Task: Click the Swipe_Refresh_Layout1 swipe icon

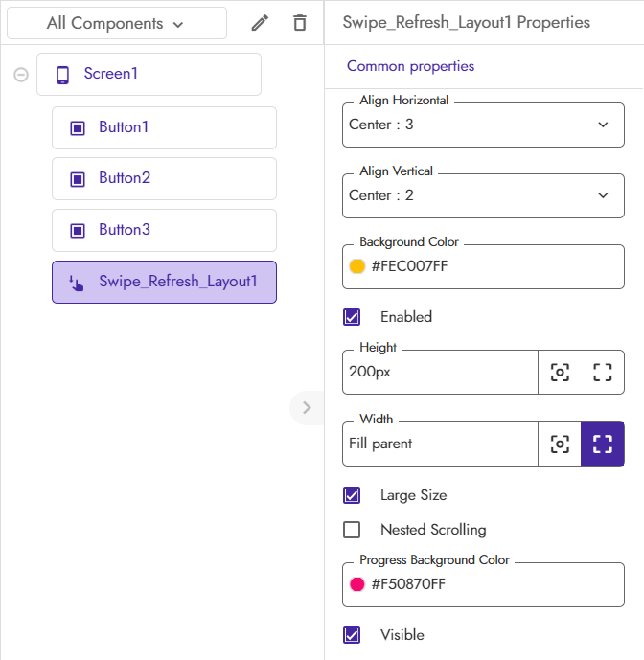Action: click(78, 283)
